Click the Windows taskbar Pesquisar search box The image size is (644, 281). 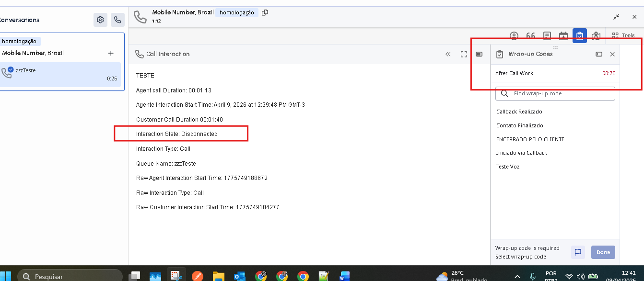[70, 276]
